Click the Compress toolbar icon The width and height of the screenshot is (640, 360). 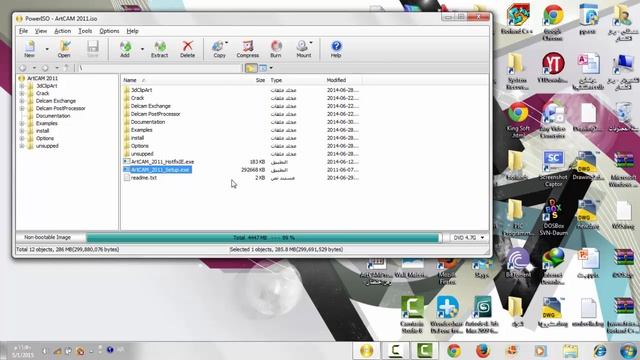coord(248,49)
